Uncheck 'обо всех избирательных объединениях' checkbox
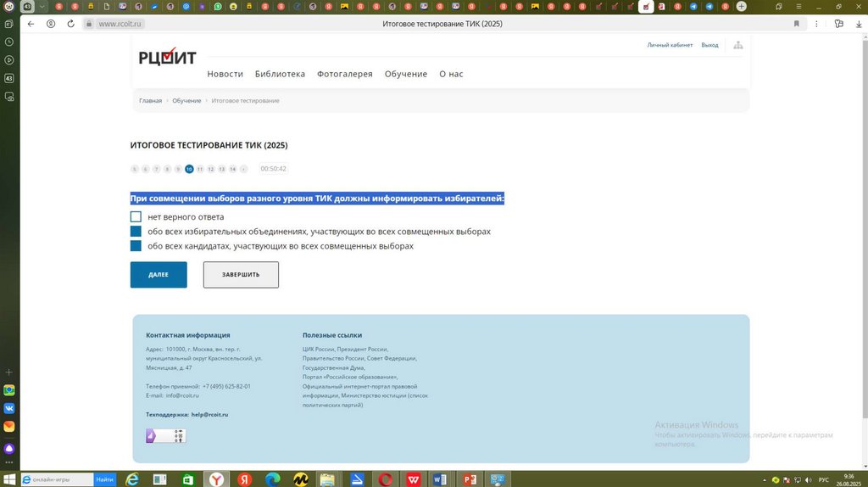Viewport: 868px width, 487px height. (x=136, y=231)
